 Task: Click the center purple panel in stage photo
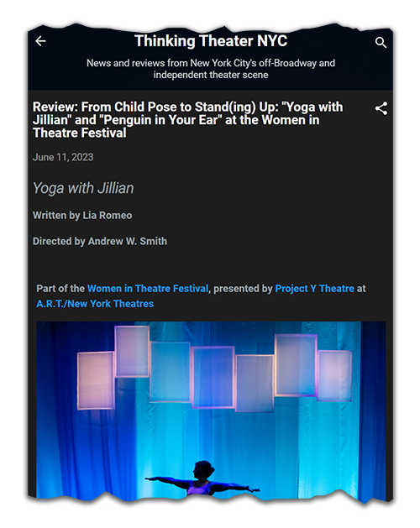coord(213,377)
